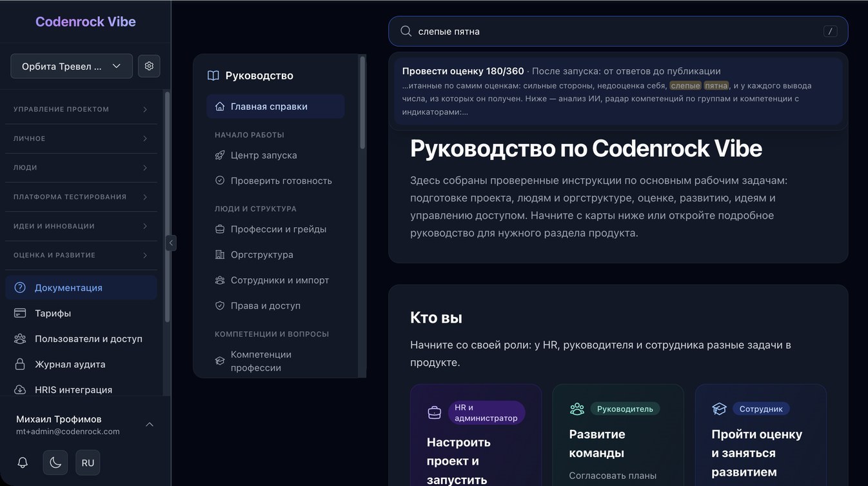Collapse sidebar with the edge arrow handle
Image resolution: width=868 pixels, height=486 pixels.
click(171, 243)
